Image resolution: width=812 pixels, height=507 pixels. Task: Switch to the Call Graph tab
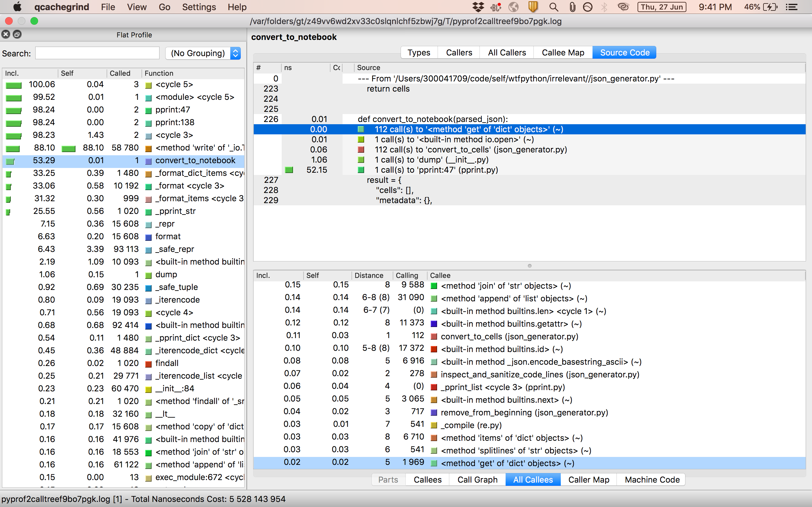pos(477,479)
